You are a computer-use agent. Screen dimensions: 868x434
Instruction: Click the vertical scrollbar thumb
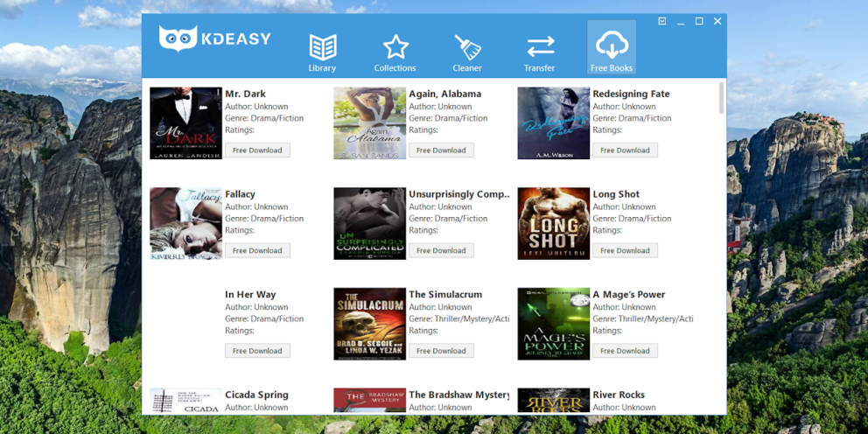click(721, 98)
